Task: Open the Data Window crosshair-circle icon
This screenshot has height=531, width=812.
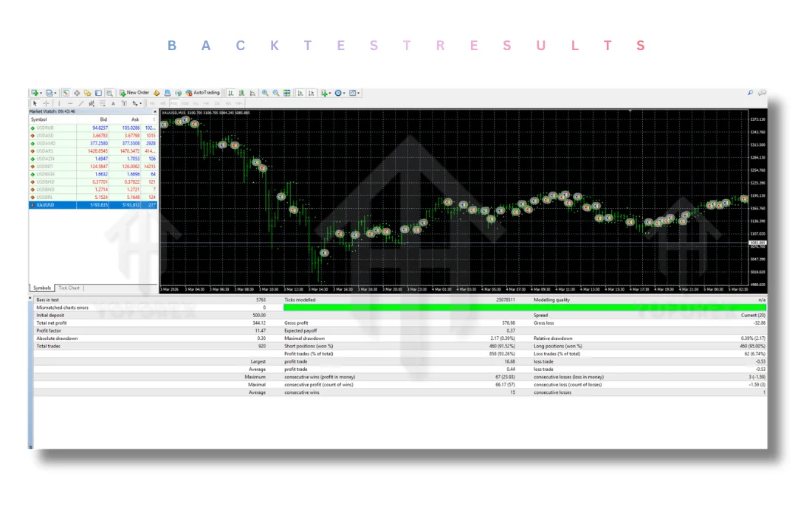Action: tap(77, 93)
